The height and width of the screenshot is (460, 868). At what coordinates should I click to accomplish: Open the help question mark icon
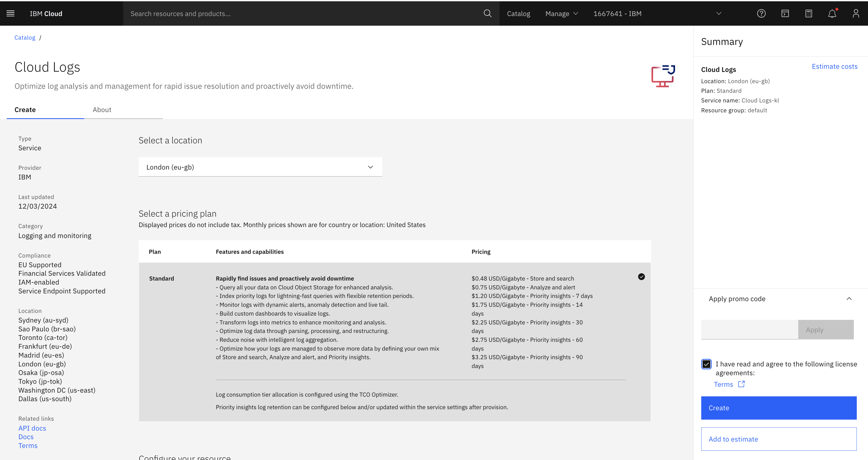pos(761,13)
